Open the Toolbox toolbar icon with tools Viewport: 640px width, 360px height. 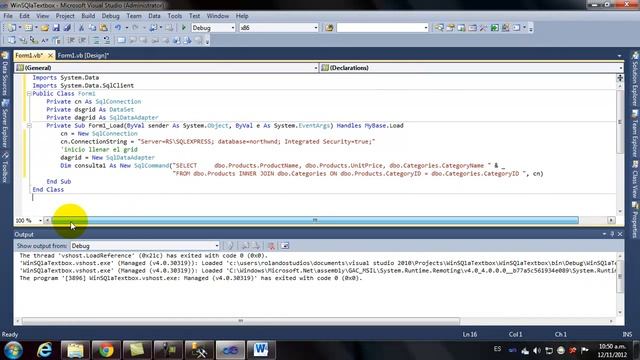click(483, 28)
